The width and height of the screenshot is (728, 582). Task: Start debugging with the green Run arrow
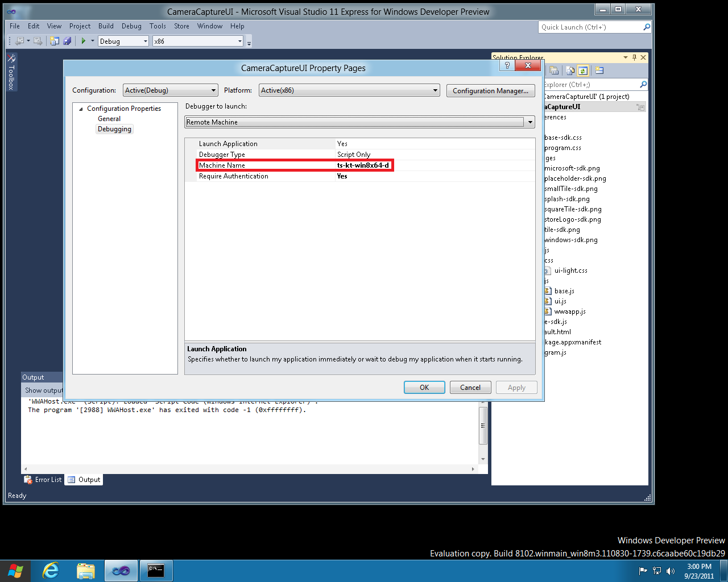pyautogui.click(x=84, y=40)
